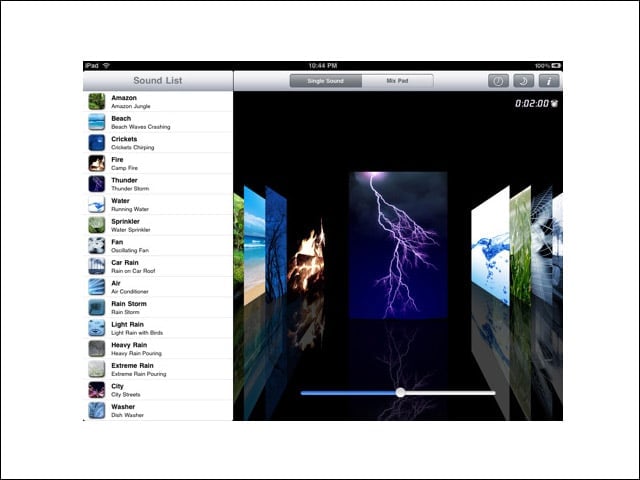The image size is (640, 480).
Task: Select the Heavy Rain icon in list
Action: pos(97,349)
